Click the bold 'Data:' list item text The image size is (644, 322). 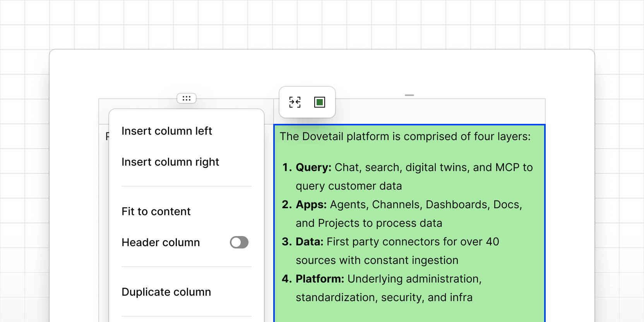coord(310,241)
